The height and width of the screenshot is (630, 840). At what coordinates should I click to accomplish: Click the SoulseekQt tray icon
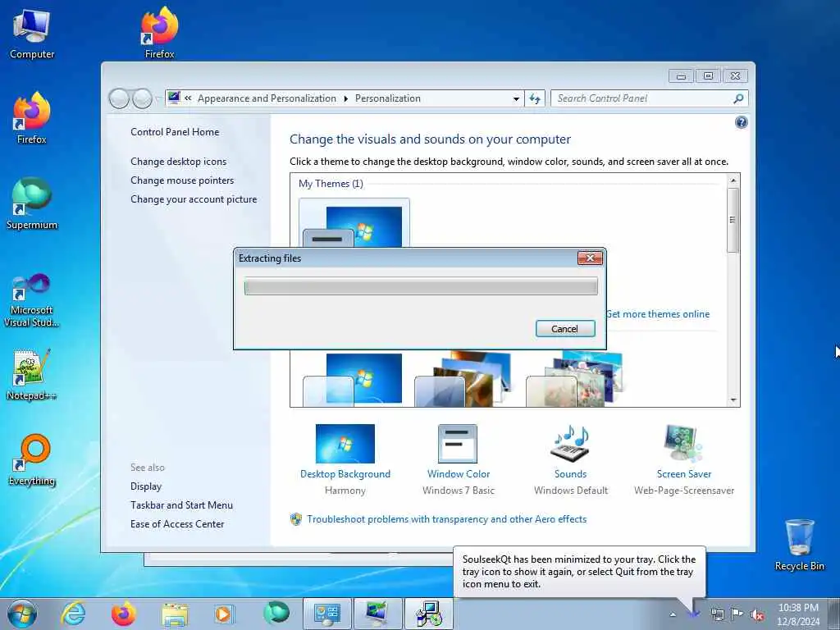[694, 615]
